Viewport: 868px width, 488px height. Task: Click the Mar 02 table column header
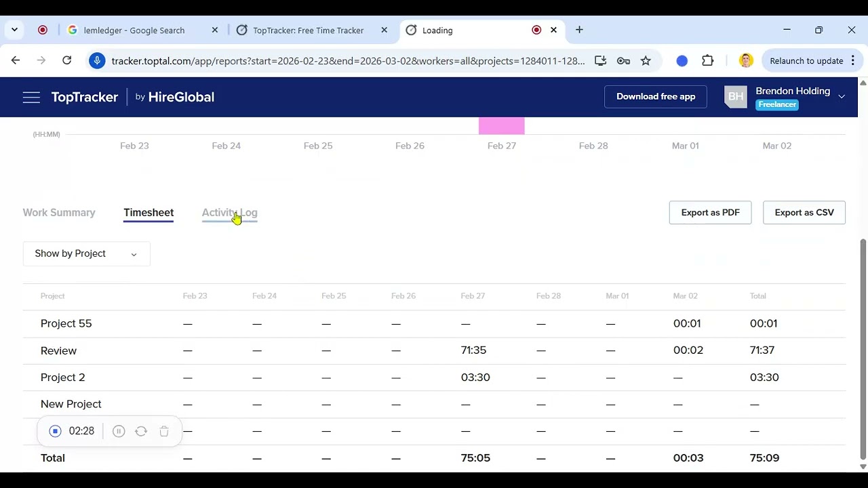click(685, 296)
